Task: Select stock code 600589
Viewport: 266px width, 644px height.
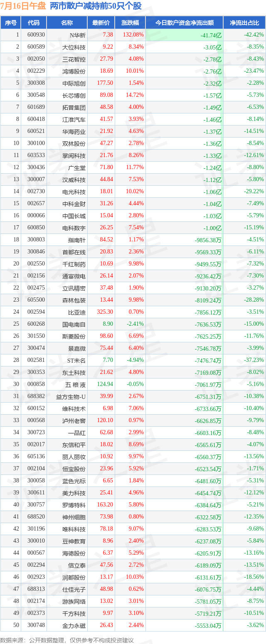Action: click(36, 47)
